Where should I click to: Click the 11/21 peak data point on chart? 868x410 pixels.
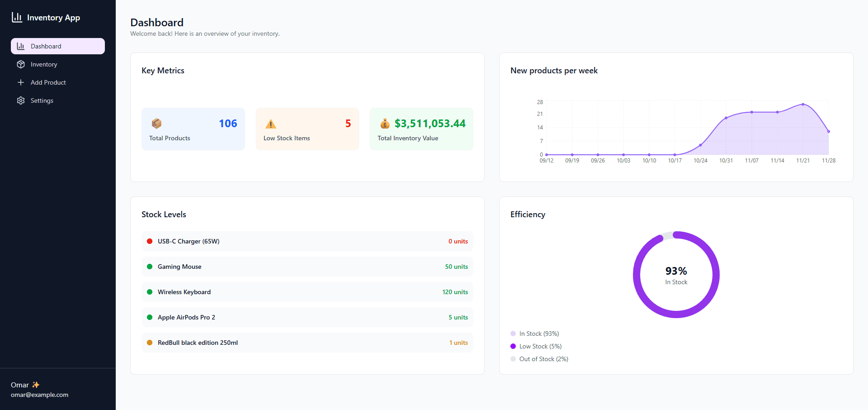click(803, 105)
